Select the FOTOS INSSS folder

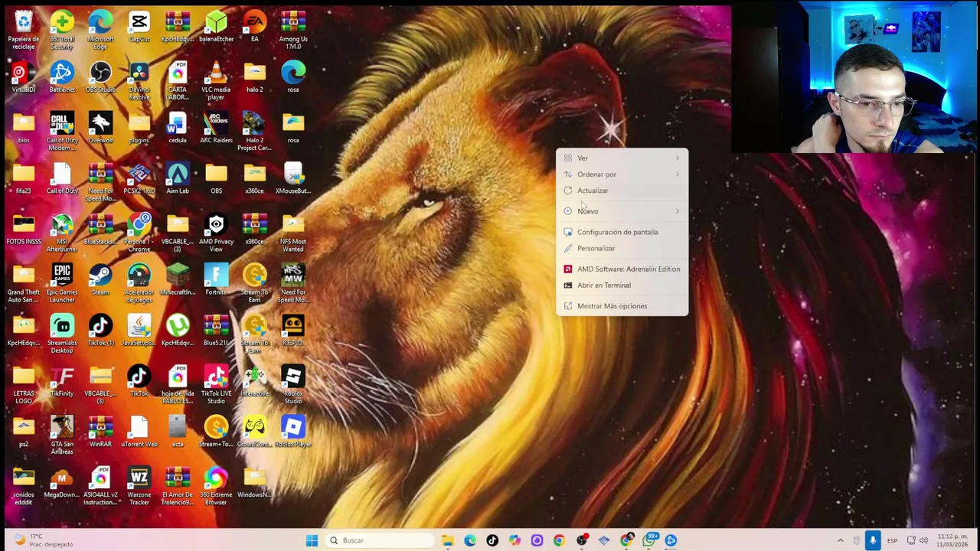pos(24,230)
